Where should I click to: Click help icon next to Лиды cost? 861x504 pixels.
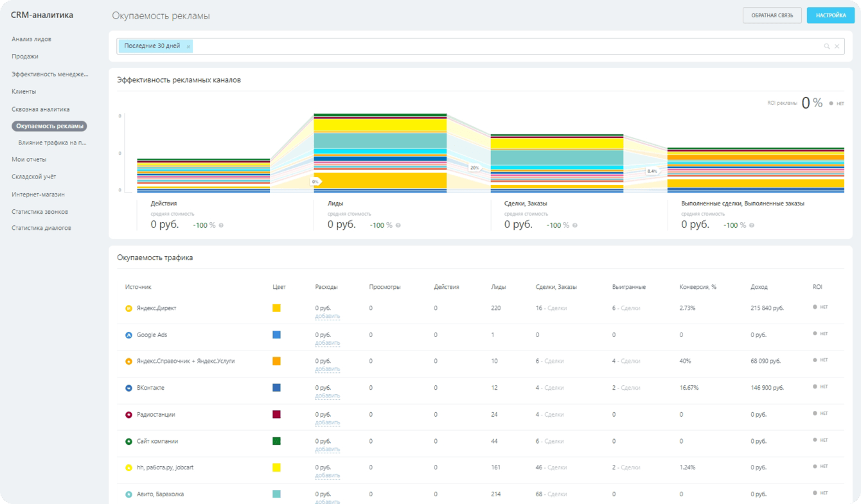click(x=398, y=225)
